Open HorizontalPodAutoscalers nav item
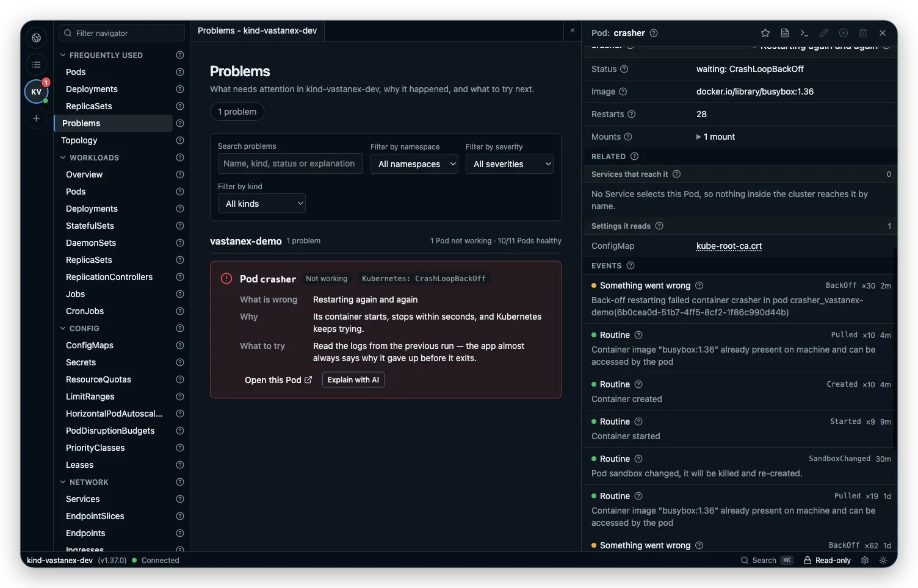This screenshot has height=588, width=918. (x=114, y=414)
